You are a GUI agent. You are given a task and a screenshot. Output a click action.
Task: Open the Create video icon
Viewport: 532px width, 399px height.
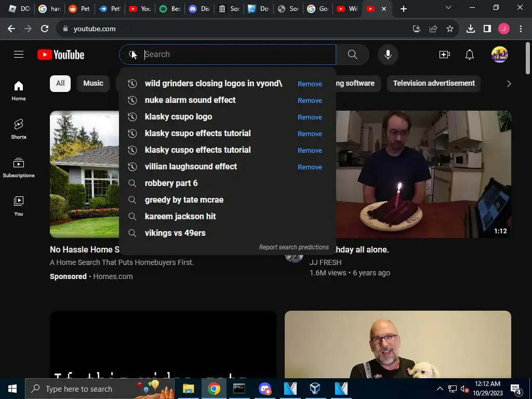click(x=445, y=54)
